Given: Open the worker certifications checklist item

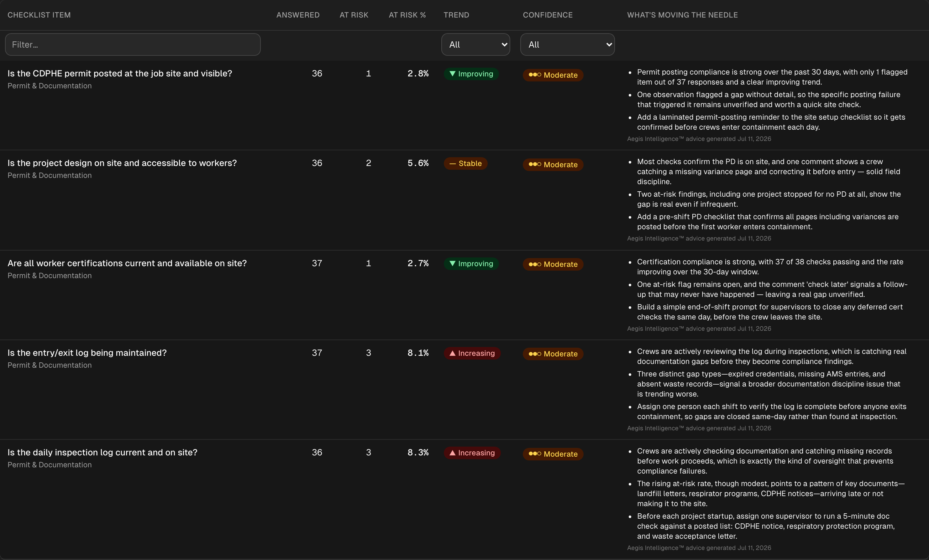Looking at the screenshot, I should [x=127, y=263].
